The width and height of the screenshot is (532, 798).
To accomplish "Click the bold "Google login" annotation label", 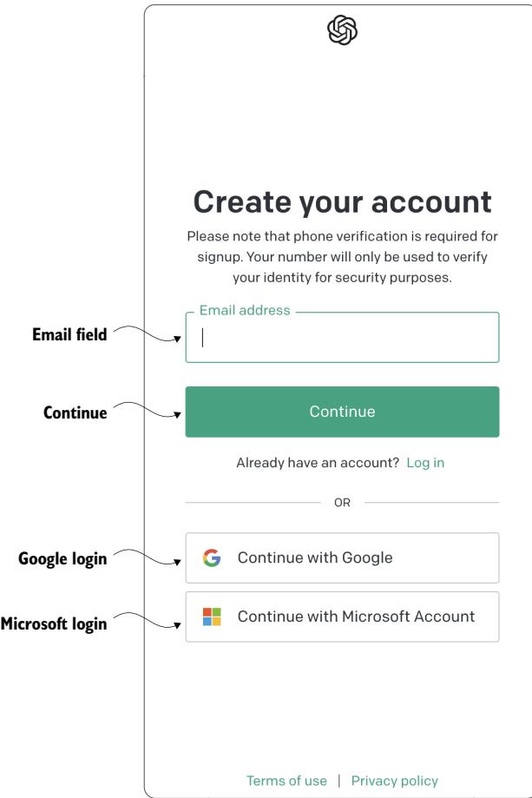I will pyautogui.click(x=62, y=560).
